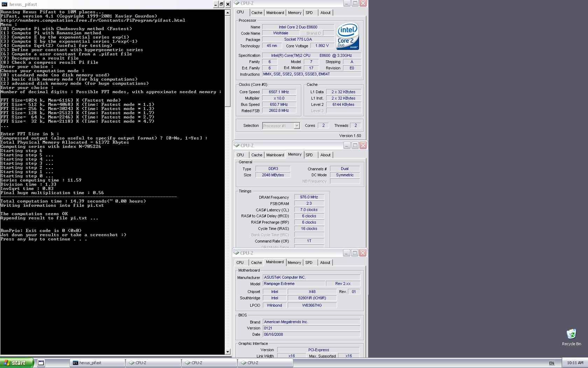Click the Intel Core 2 Duo logo
The width and height of the screenshot is (588, 368).
pyautogui.click(x=348, y=36)
